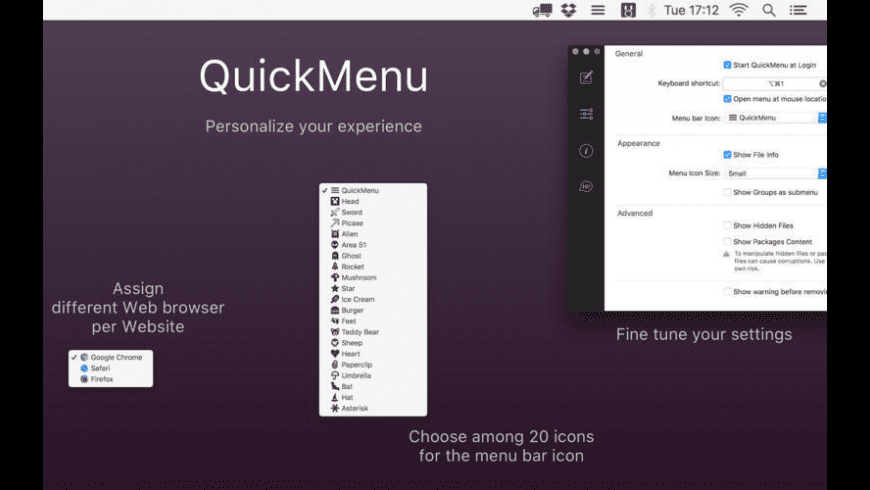Select the Ice Cream icon option

373,299
